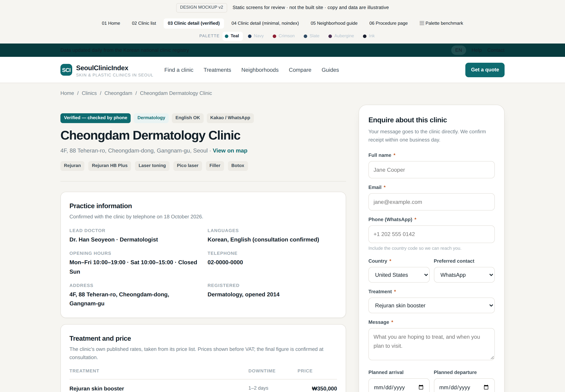
Task: Click into the Email input field
Action: pos(431,202)
